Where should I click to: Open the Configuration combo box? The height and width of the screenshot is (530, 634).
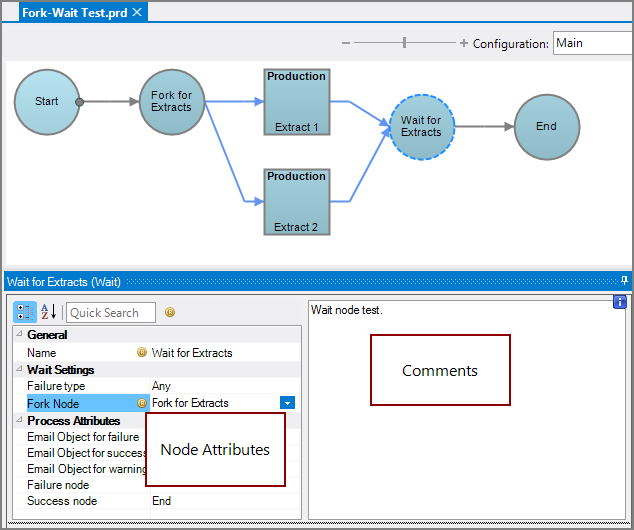click(x=591, y=43)
